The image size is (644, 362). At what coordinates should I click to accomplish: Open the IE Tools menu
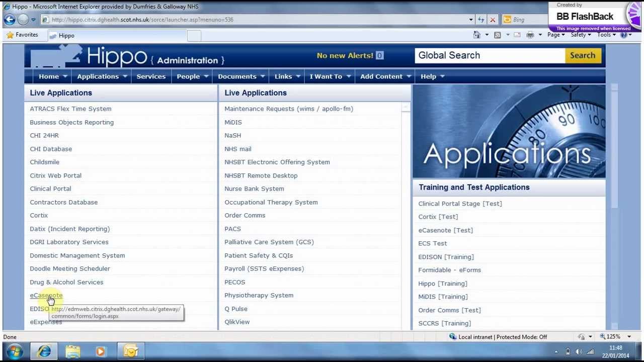click(606, 35)
